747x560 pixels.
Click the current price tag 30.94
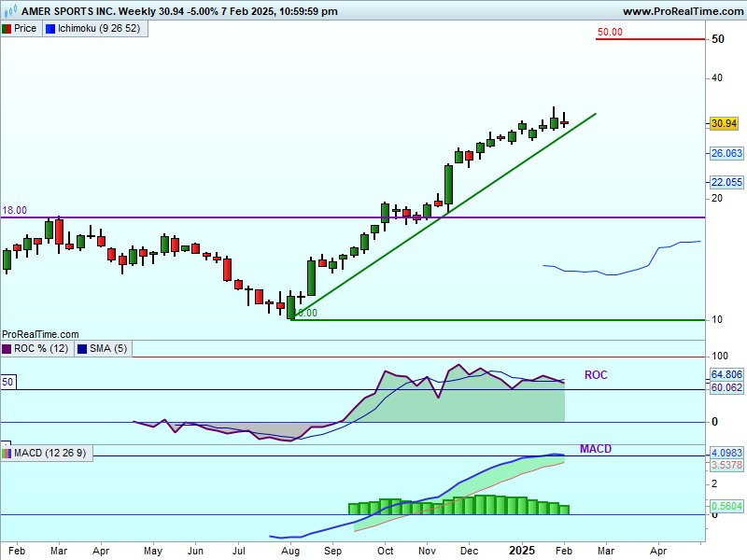pyautogui.click(x=726, y=123)
